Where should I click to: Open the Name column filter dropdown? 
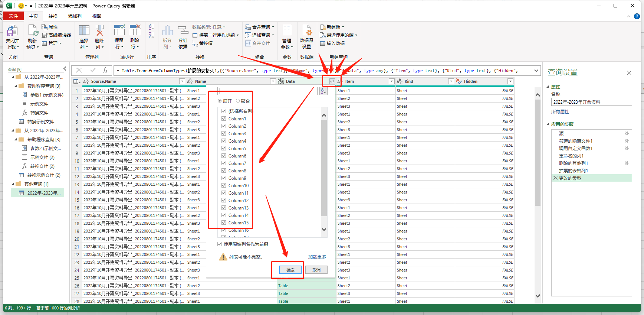[x=273, y=81]
